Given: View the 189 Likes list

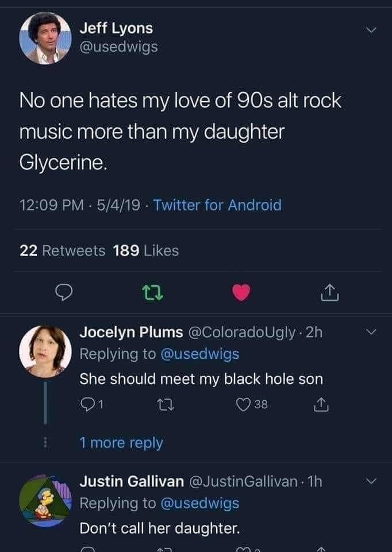Looking at the screenshot, I should (x=146, y=251).
